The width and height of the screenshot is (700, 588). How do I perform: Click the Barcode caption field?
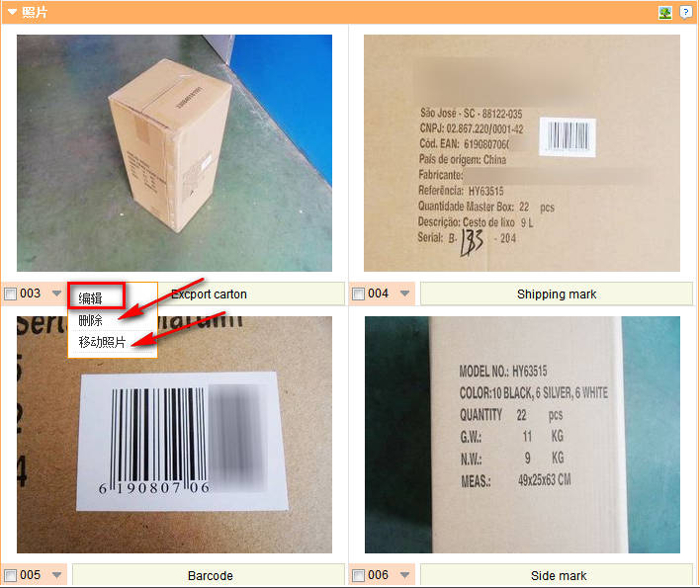tap(209, 575)
